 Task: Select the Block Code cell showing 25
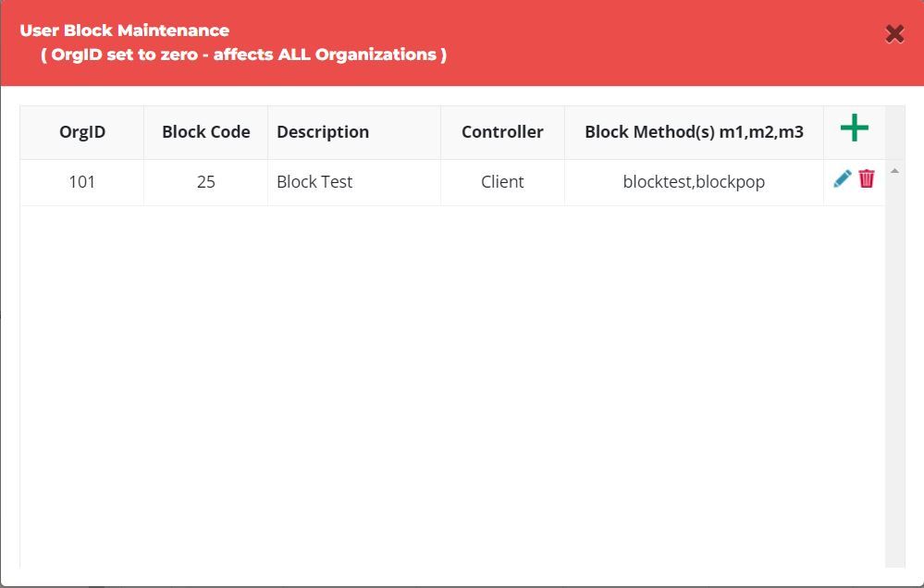coord(205,182)
